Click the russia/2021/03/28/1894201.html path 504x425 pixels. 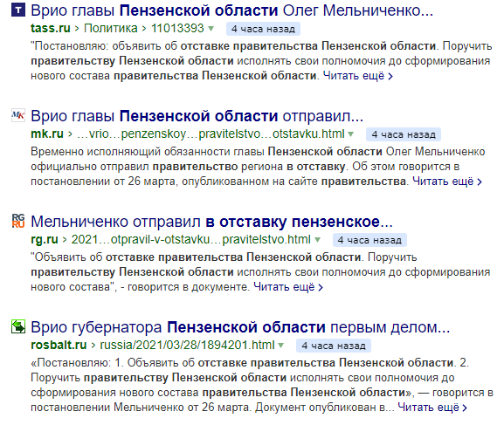pos(188,346)
